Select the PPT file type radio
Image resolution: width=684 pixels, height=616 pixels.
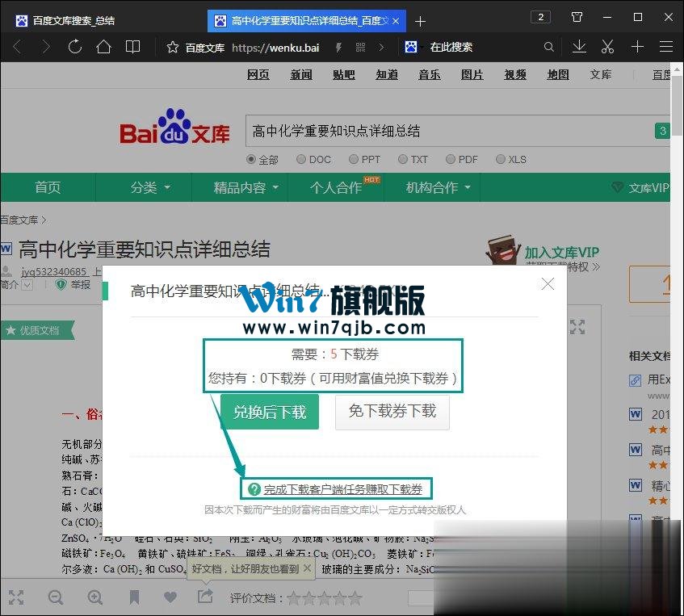pyautogui.click(x=354, y=159)
